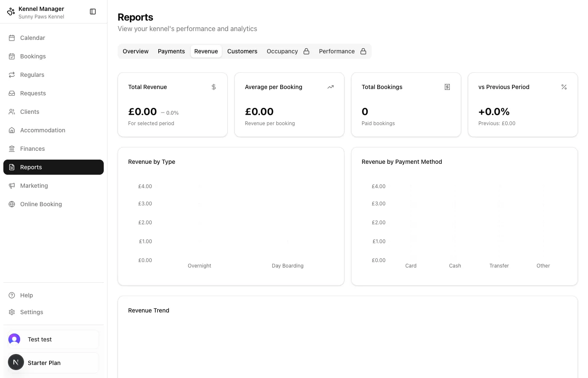Click the Online Booking globe icon
The width and height of the screenshot is (588, 378).
(x=13, y=204)
